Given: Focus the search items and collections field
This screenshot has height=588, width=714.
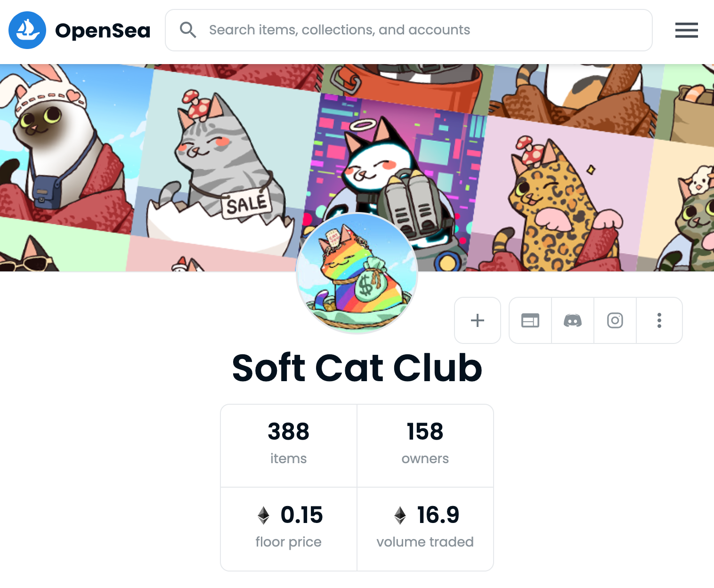Looking at the screenshot, I should (409, 30).
